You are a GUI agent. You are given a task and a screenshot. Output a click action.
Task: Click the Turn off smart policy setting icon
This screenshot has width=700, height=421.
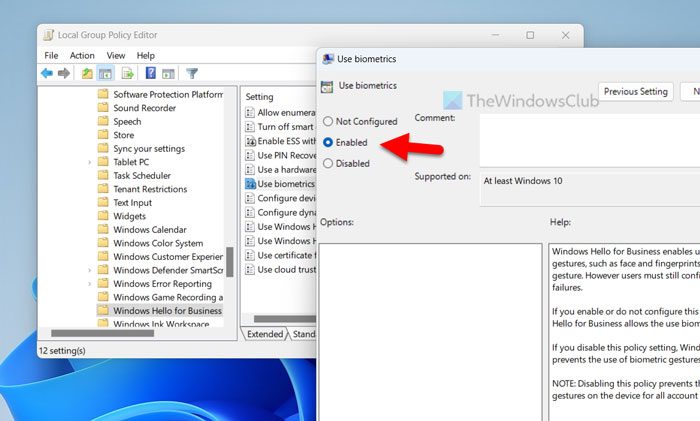pyautogui.click(x=250, y=127)
